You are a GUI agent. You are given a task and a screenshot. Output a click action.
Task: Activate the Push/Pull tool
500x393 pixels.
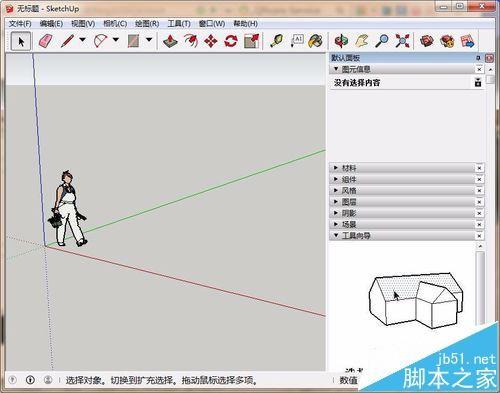coord(170,41)
